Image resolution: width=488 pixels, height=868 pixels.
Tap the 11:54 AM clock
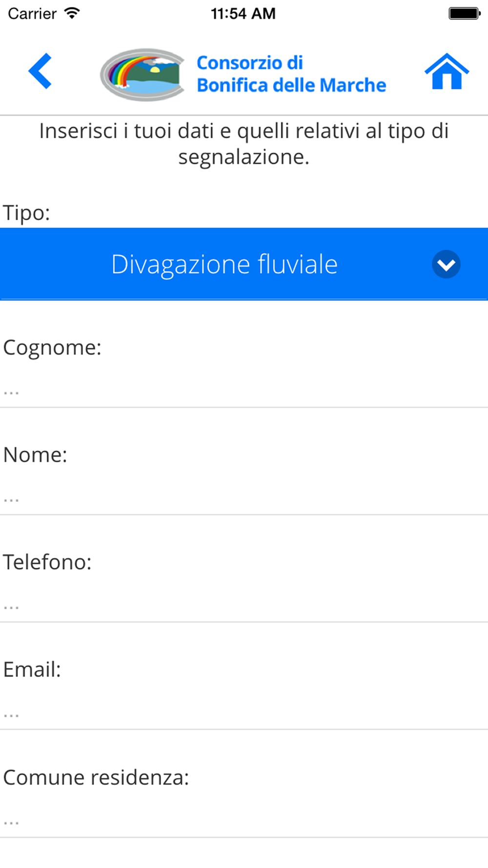(243, 14)
